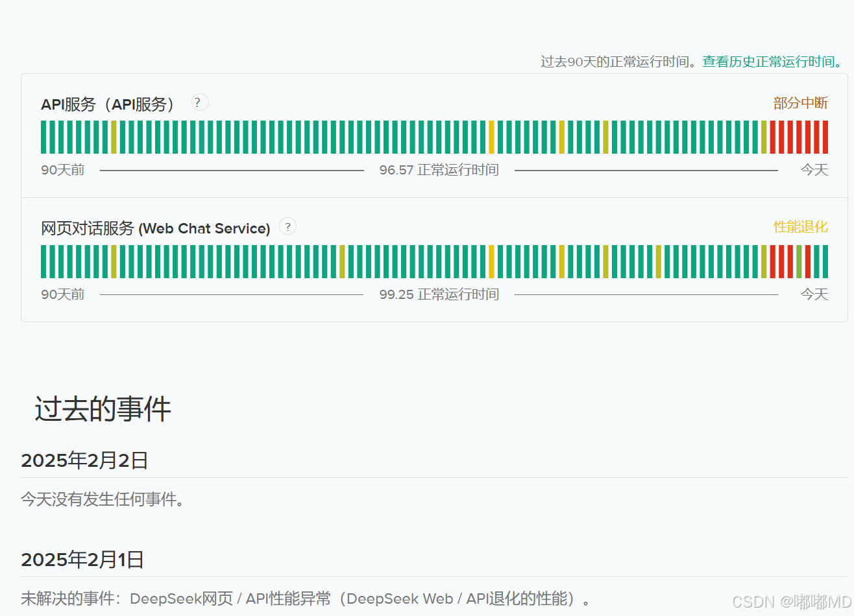Click the 今天没有发生任何事件。 message
Image resolution: width=854 pixels, height=616 pixels.
point(103,499)
